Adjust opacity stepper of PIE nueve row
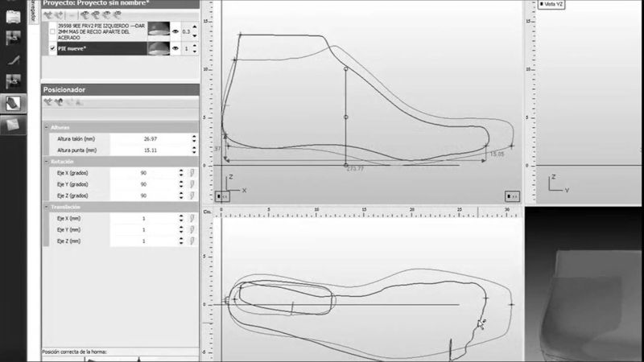The width and height of the screenshot is (644, 362). [195, 48]
